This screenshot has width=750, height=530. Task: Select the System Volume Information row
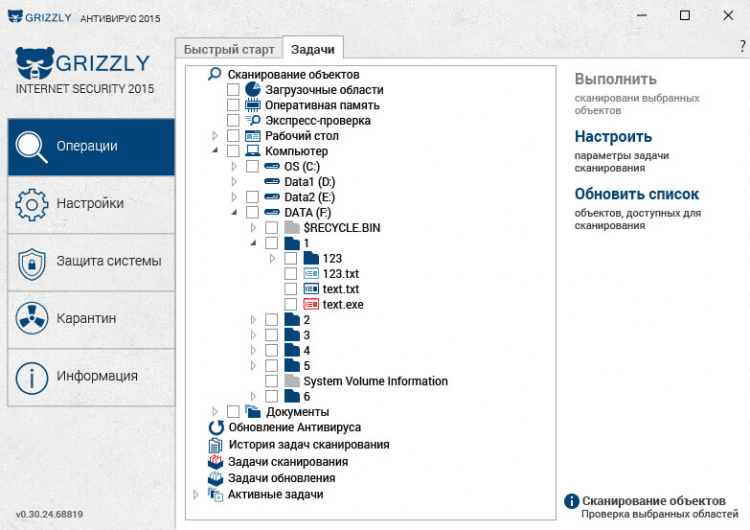(x=375, y=381)
